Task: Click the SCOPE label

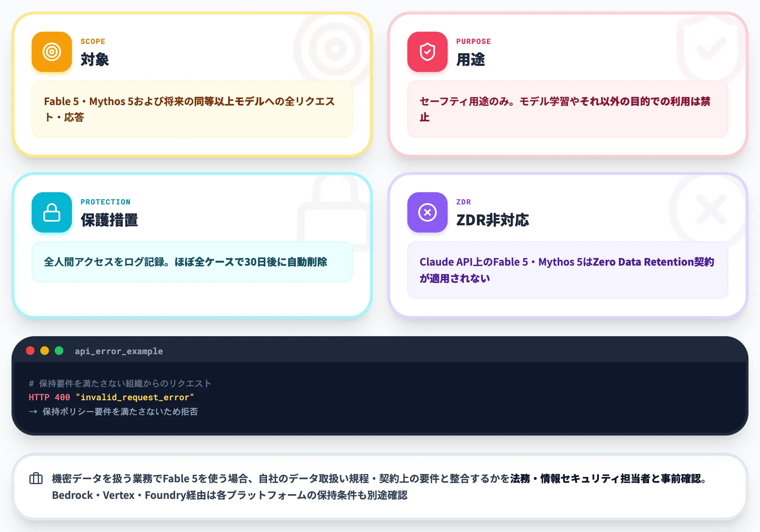Action: tap(93, 41)
